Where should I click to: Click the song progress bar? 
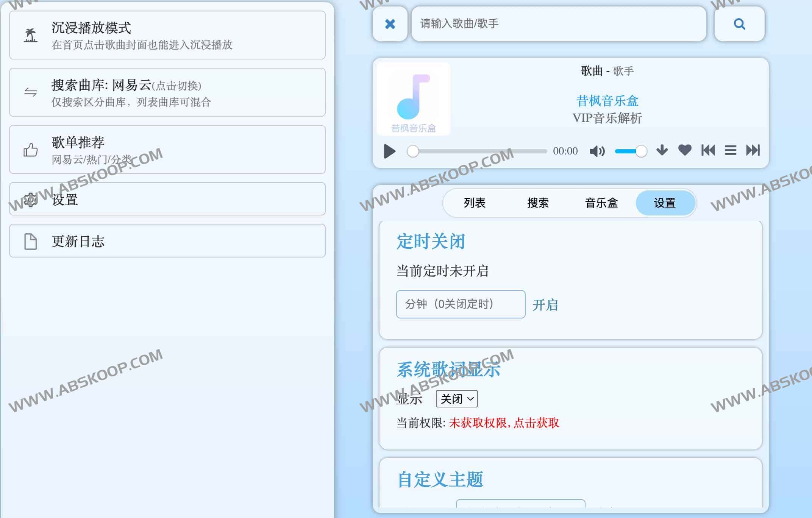pos(479,151)
